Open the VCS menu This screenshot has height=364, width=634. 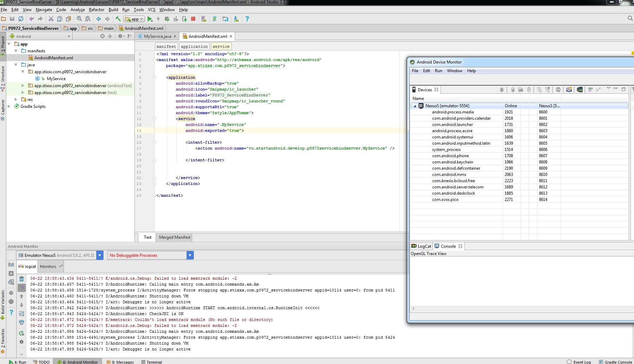coord(151,10)
